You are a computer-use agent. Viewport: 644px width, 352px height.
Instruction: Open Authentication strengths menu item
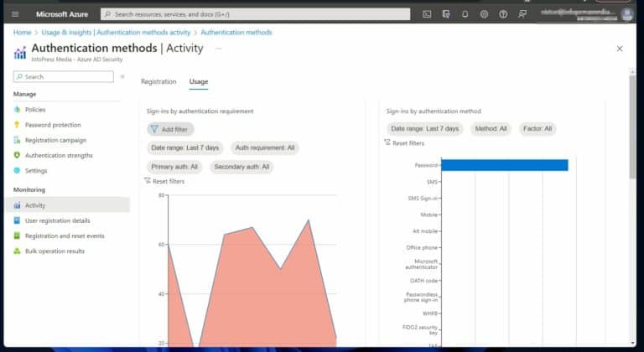tap(60, 155)
